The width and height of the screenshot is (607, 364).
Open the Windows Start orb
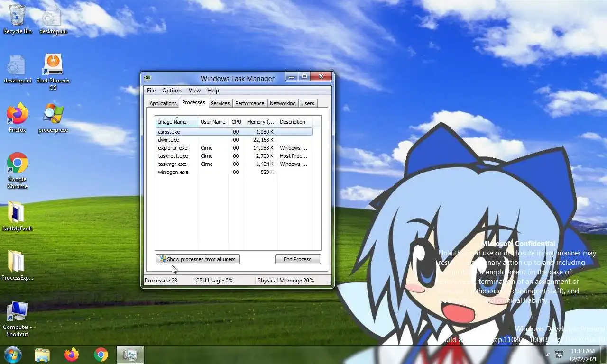[12, 355]
